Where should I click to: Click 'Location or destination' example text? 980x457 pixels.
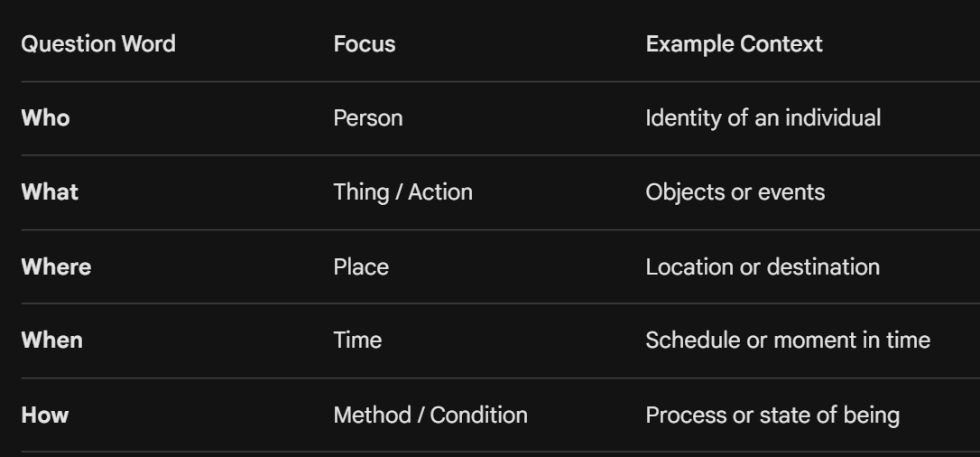pos(762,266)
